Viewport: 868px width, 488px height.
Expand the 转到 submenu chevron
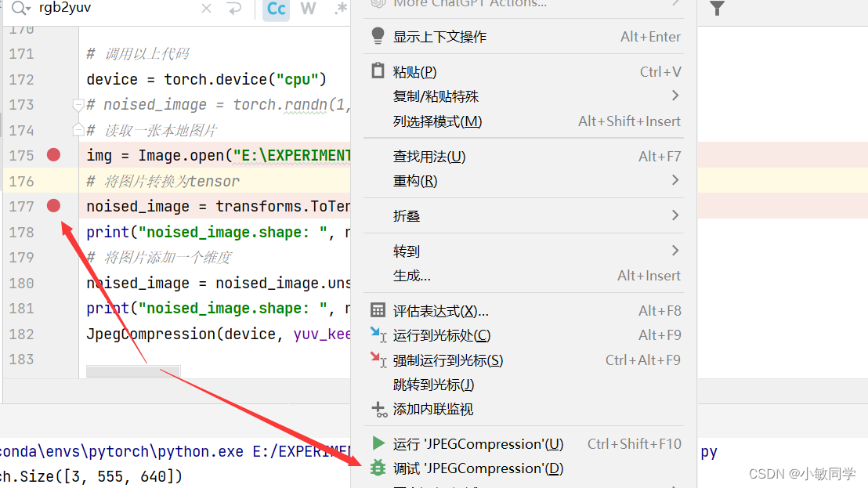(x=675, y=250)
